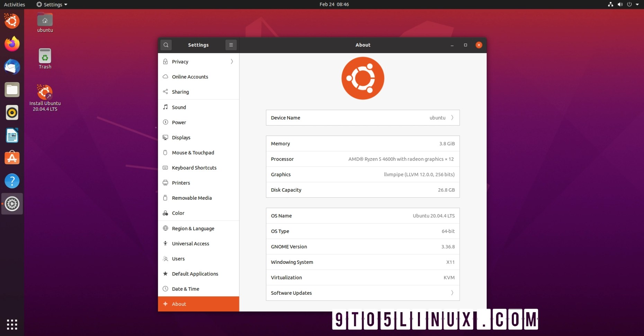Viewport: 644px width, 336px height.
Task: Click the Universal Access icon
Action: point(166,243)
